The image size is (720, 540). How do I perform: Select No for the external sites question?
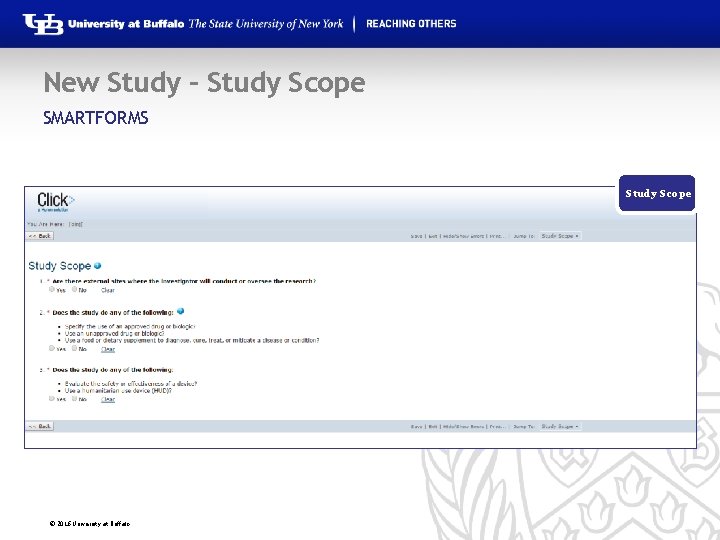click(x=74, y=289)
